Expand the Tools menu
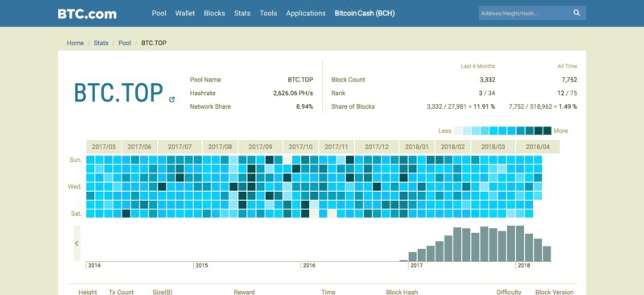The height and width of the screenshot is (295, 644). 268,13
